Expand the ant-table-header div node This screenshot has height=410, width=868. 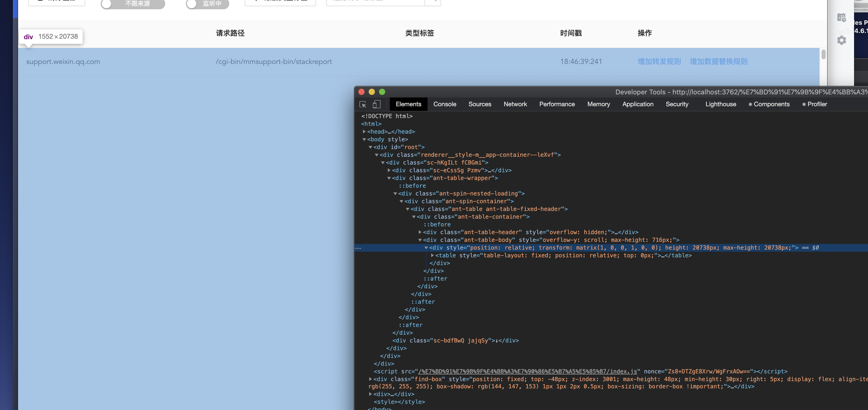tap(420, 232)
